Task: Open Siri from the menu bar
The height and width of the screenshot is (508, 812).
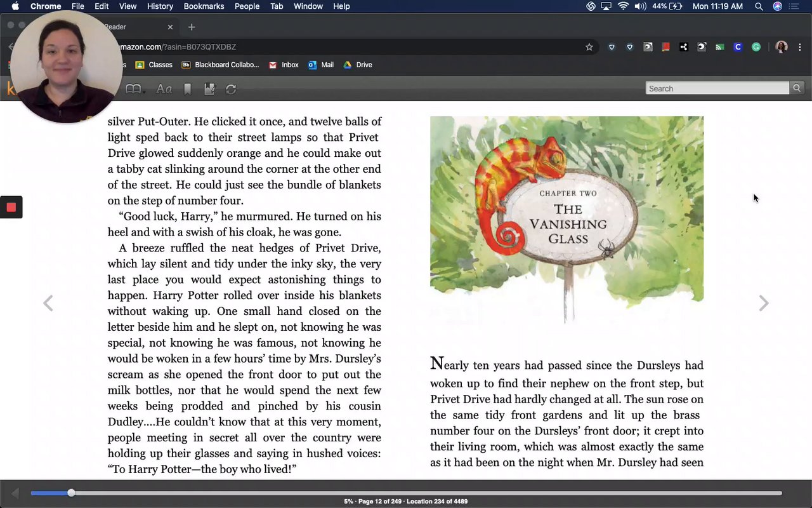Action: (x=778, y=6)
